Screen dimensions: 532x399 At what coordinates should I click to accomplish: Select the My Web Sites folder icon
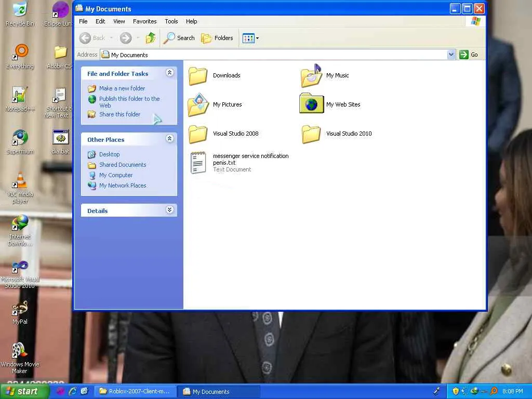click(x=311, y=104)
